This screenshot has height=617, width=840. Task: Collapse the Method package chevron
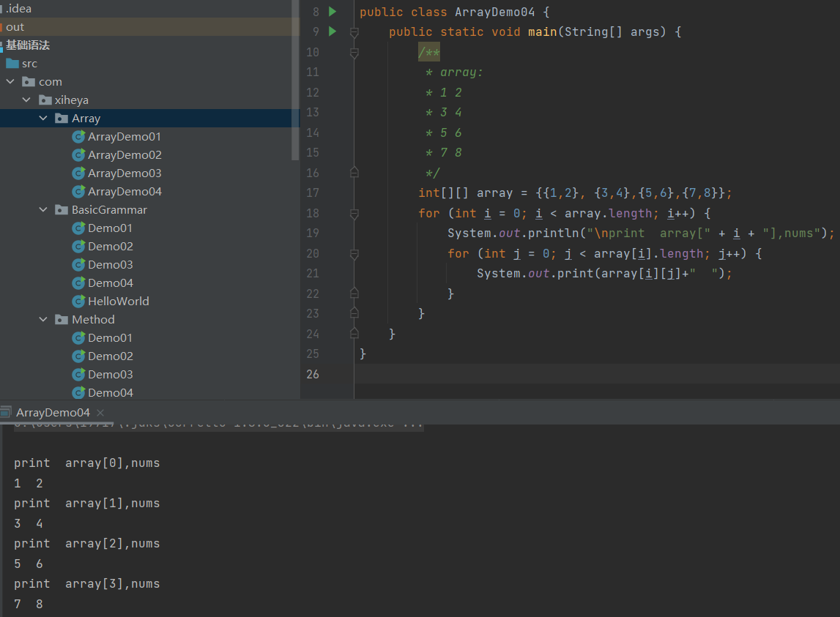click(x=43, y=319)
